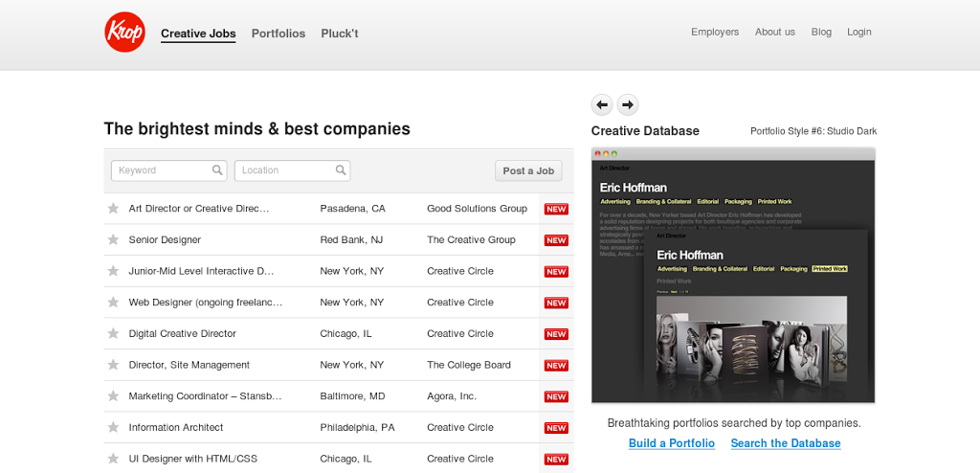Star the Junior-Mid Level Interactive job

[x=113, y=271]
